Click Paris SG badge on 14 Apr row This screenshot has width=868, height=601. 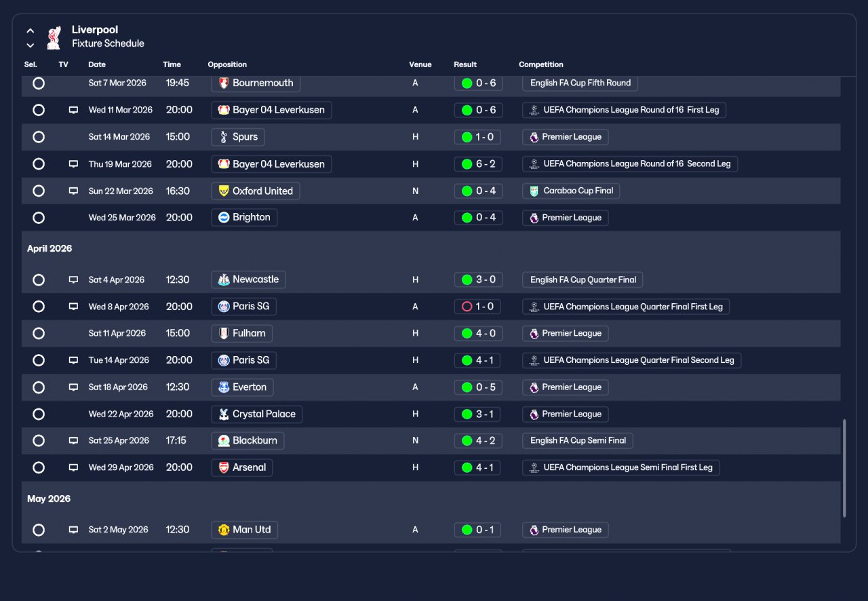[224, 360]
